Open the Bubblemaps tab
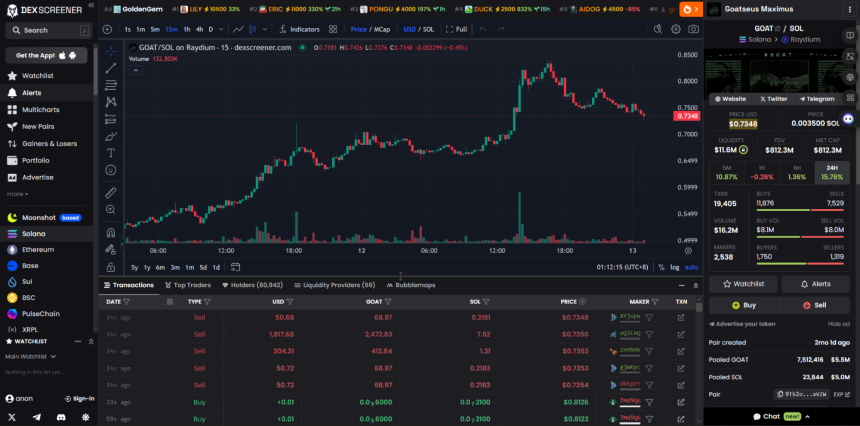Viewport: 860px width, 426px height. click(x=411, y=285)
